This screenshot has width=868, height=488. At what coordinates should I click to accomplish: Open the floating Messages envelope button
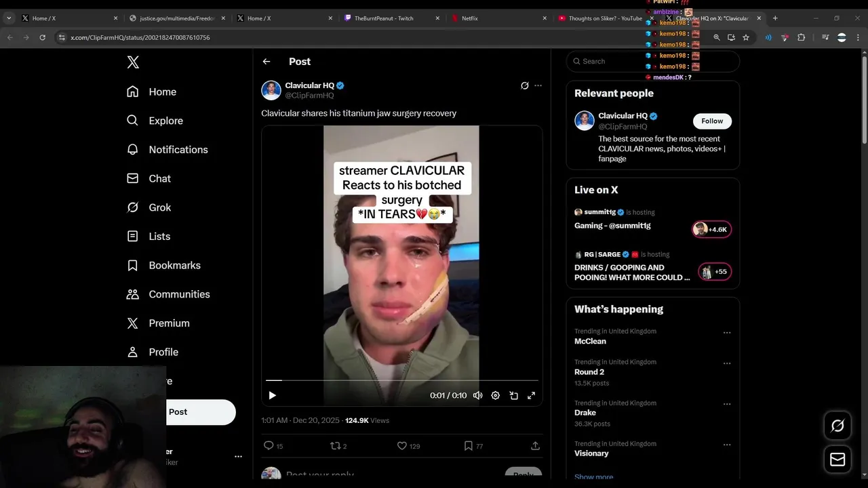click(837, 460)
